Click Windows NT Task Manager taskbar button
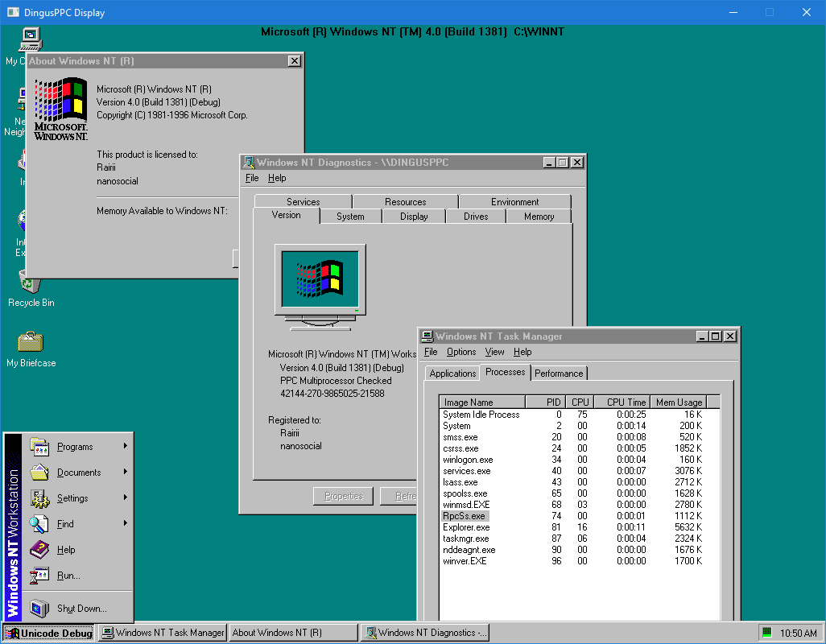The height and width of the screenshot is (644, 826). pyautogui.click(x=163, y=633)
